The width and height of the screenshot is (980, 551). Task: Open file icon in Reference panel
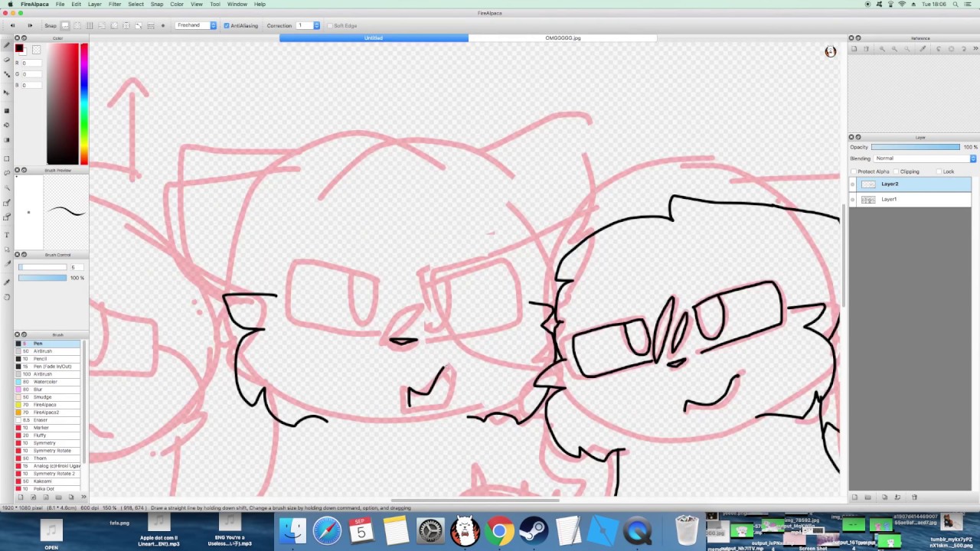(854, 49)
